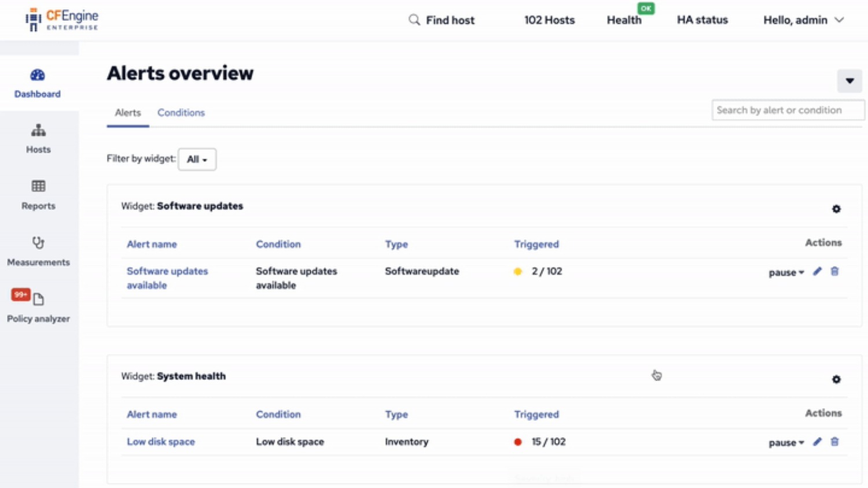Open pause dropdown for Software updates available
868x488 pixels.
coord(786,272)
